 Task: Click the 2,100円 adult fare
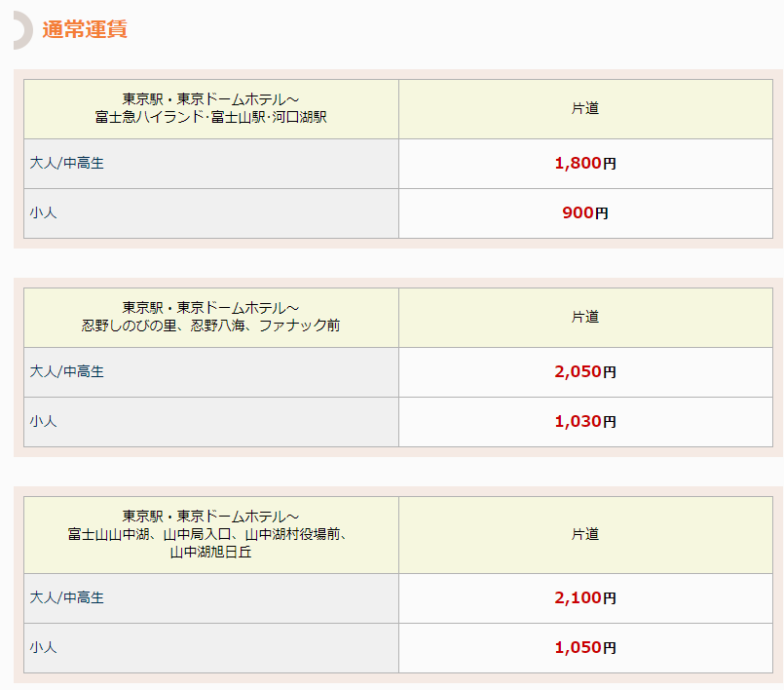(x=585, y=598)
